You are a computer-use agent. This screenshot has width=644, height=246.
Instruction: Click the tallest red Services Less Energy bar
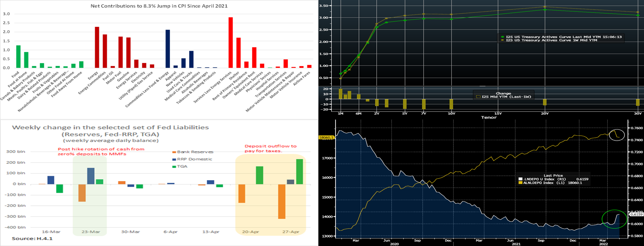(x=231, y=43)
